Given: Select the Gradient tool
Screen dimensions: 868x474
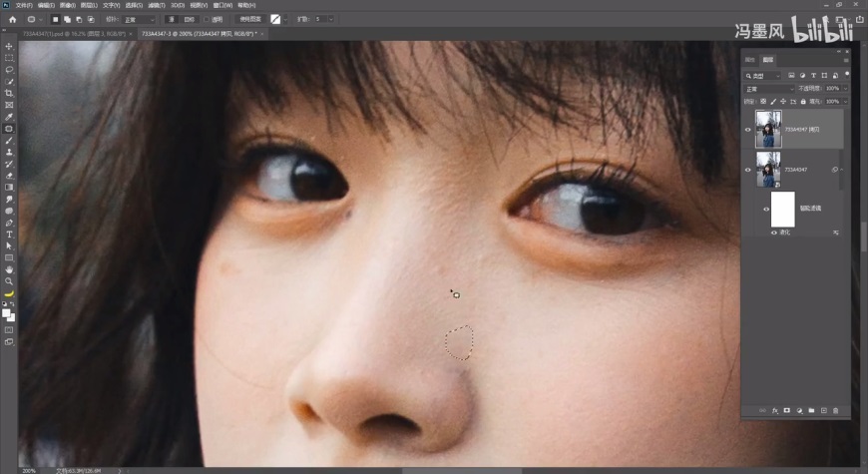Looking at the screenshot, I should click(9, 188).
